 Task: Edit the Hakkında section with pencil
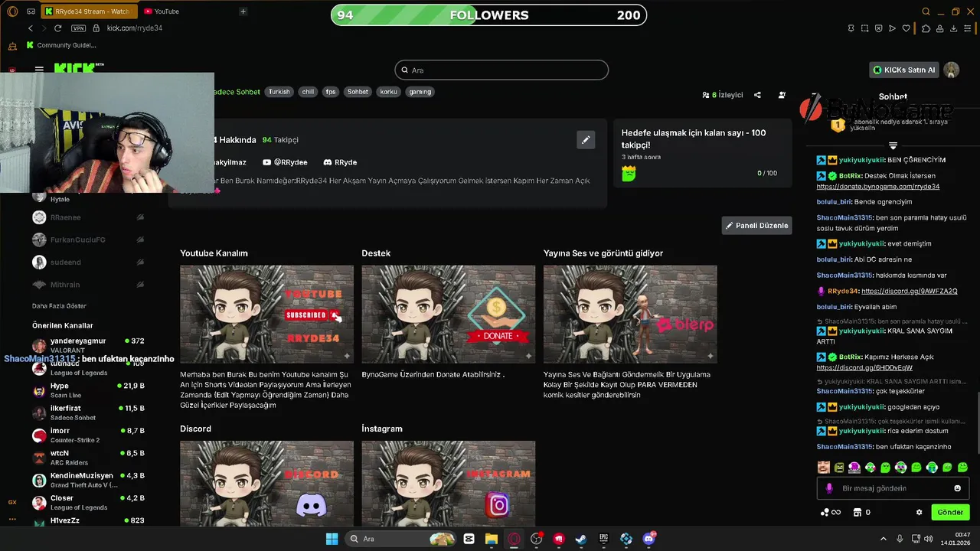586,140
